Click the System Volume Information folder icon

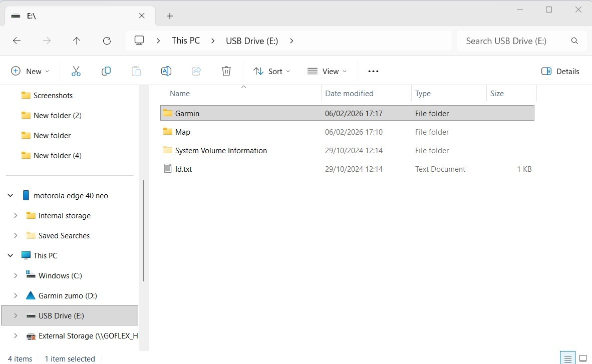pyautogui.click(x=168, y=150)
